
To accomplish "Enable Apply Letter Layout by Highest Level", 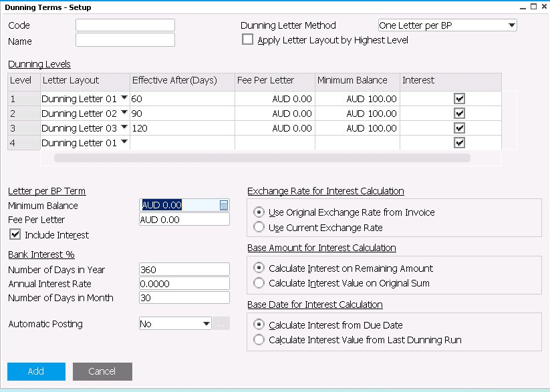I will point(248,40).
